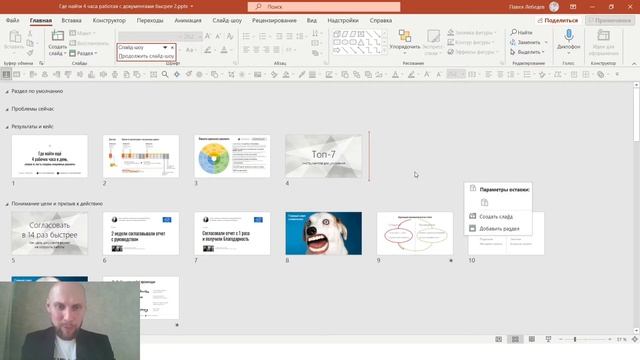Click the Slide Sorter view icon in status bar
The height and width of the screenshot is (360, 640).
515,339
